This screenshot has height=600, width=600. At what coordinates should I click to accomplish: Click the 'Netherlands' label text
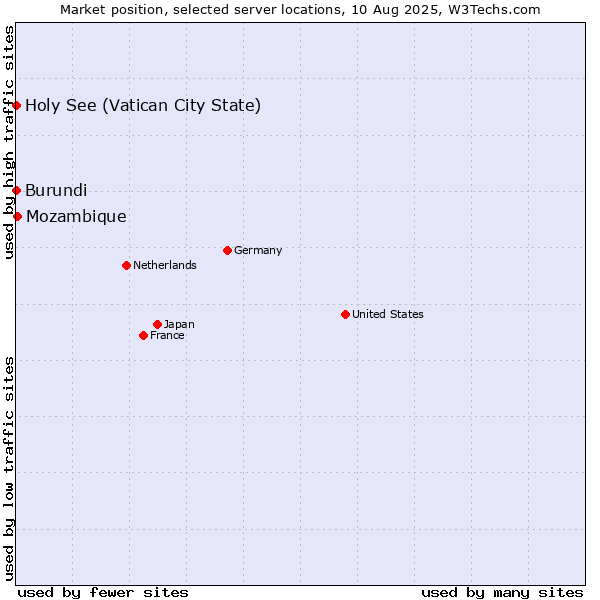(x=165, y=265)
